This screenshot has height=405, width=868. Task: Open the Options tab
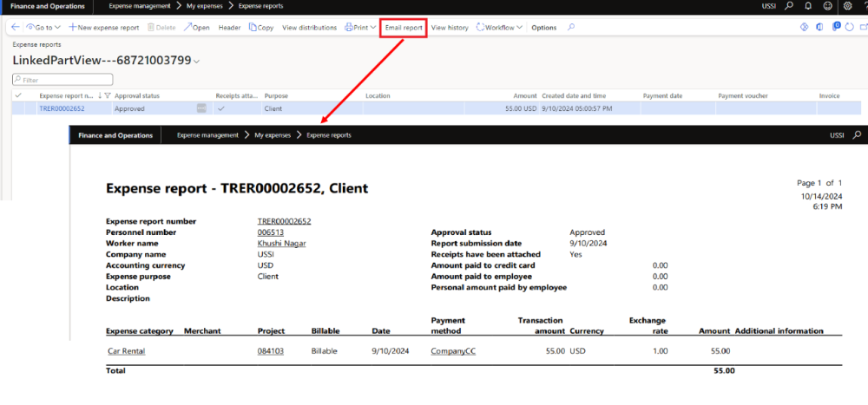click(543, 28)
